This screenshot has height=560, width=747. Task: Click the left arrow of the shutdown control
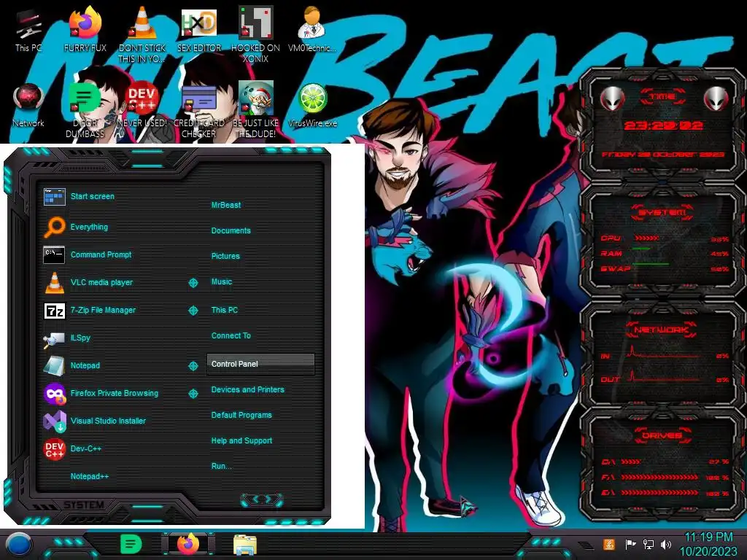point(255,499)
